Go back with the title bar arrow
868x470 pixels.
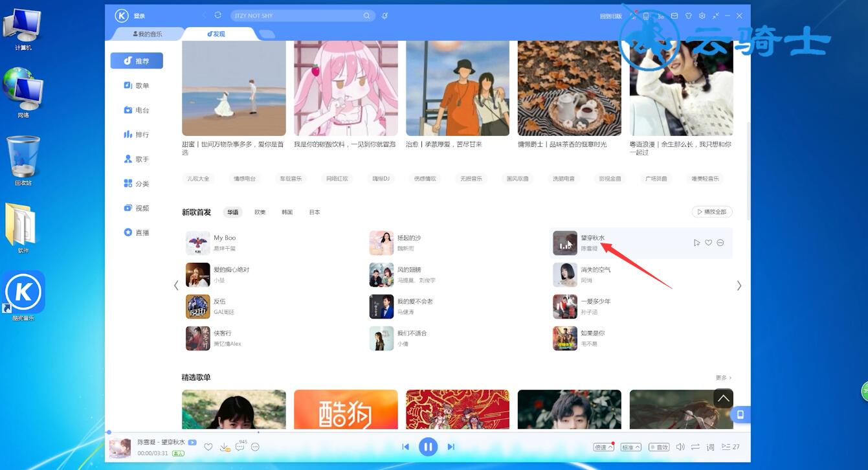point(204,15)
